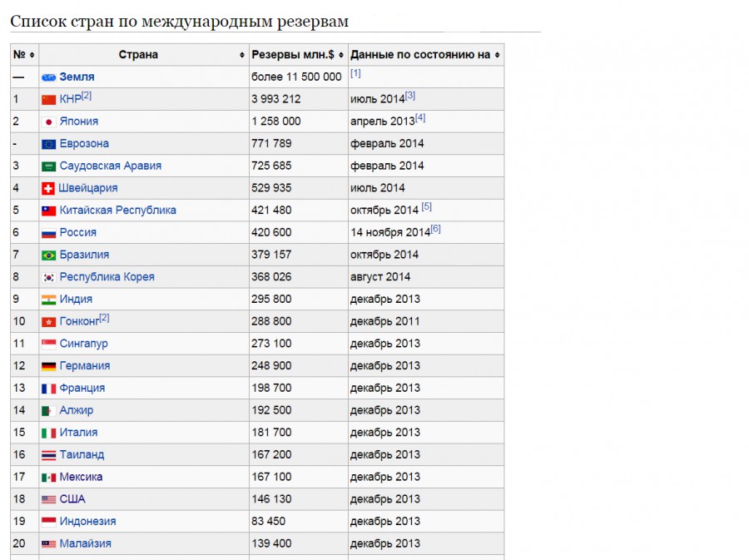The image size is (749, 560).
Task: Open footnote [2] next to КНР
Action: 86,96
